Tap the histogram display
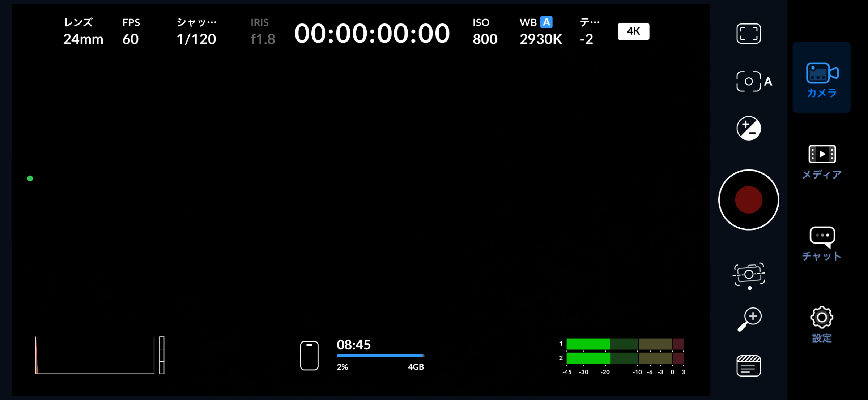 tap(95, 355)
